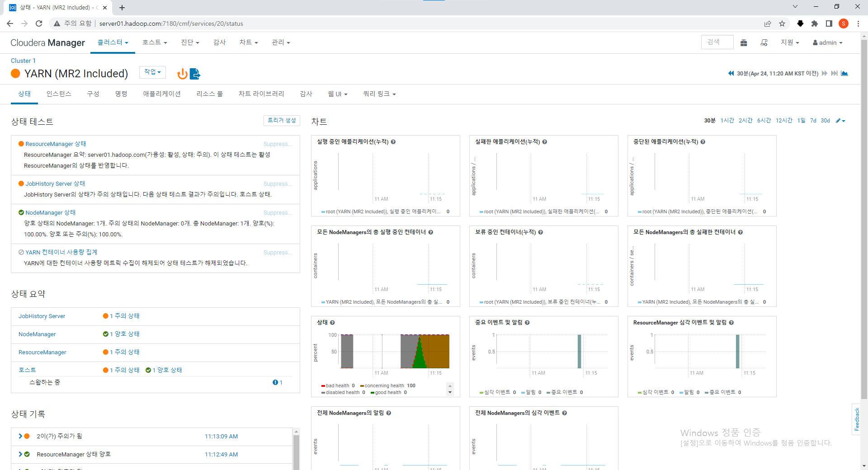Suppress the NodeManager 상태 test
Screen dimensions: 868x470
click(x=278, y=212)
